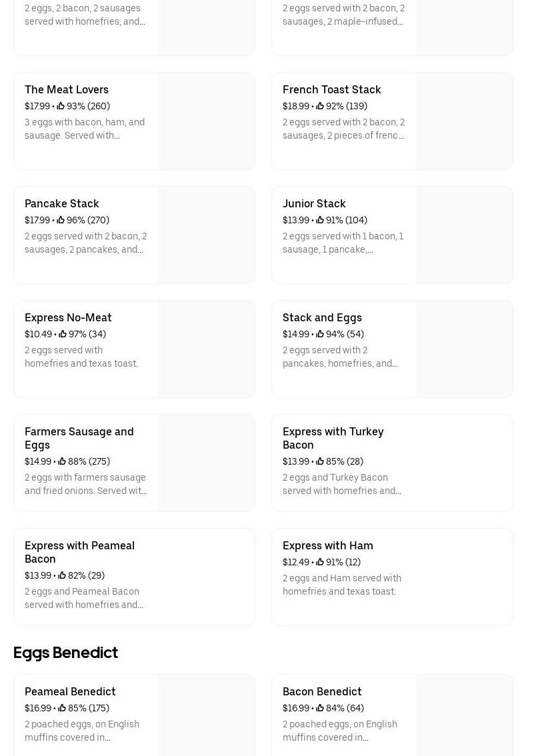Click Farmers Sausage and Eggs thumbs-up icon

pyautogui.click(x=62, y=462)
